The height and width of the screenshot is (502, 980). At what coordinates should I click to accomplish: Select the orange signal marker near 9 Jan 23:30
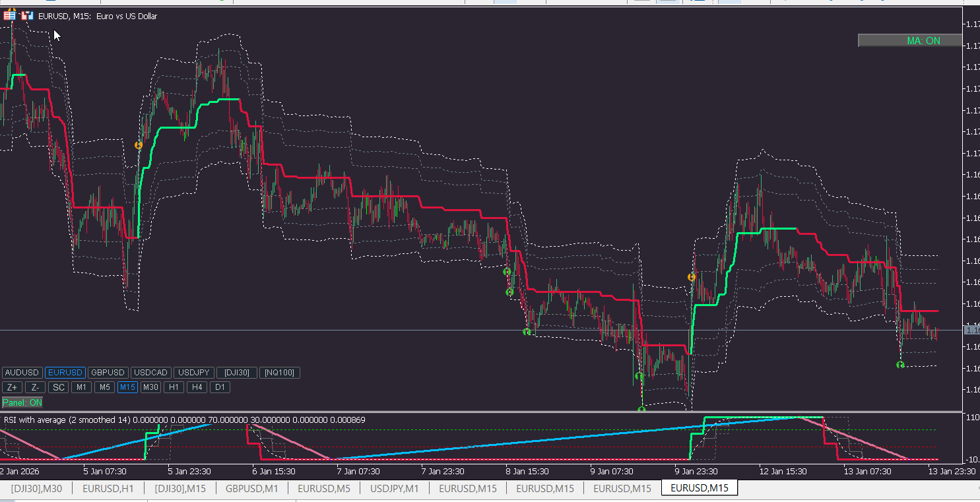tap(692, 277)
